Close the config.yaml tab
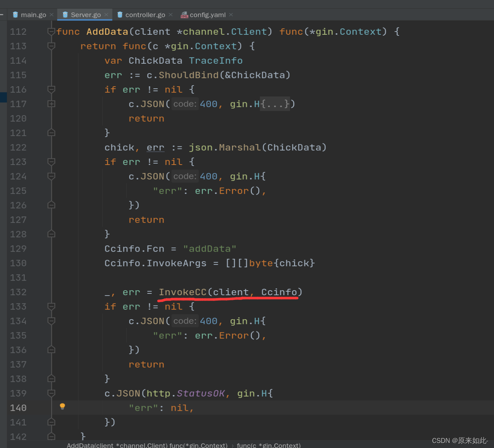494x448 pixels. click(x=231, y=15)
